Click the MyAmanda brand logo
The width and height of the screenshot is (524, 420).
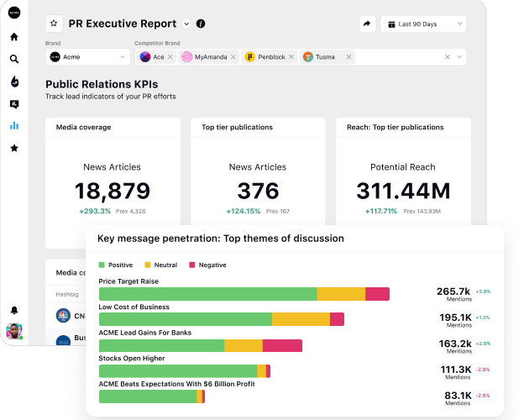point(186,57)
